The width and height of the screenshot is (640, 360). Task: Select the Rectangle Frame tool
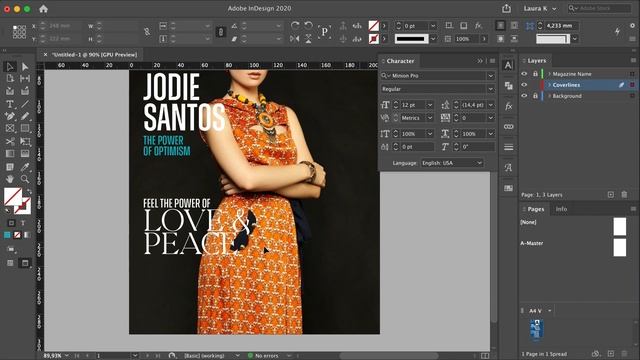click(10, 129)
